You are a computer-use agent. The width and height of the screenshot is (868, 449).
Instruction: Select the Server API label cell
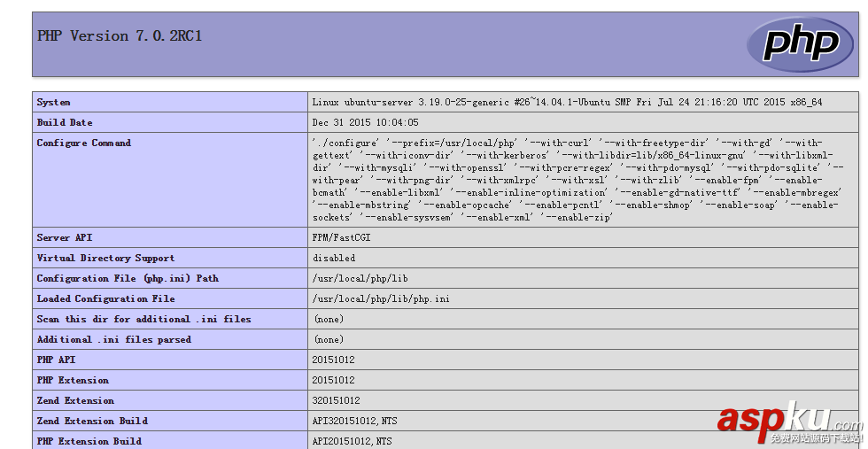click(x=65, y=238)
